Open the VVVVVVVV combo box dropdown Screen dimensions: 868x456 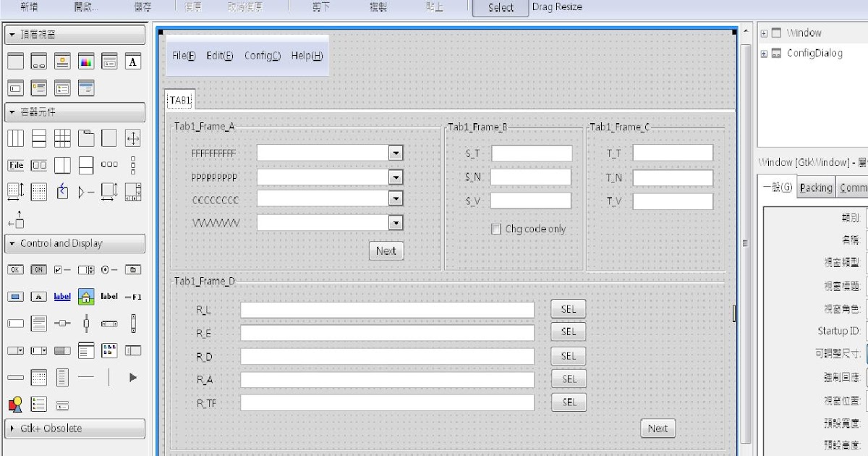tap(395, 222)
